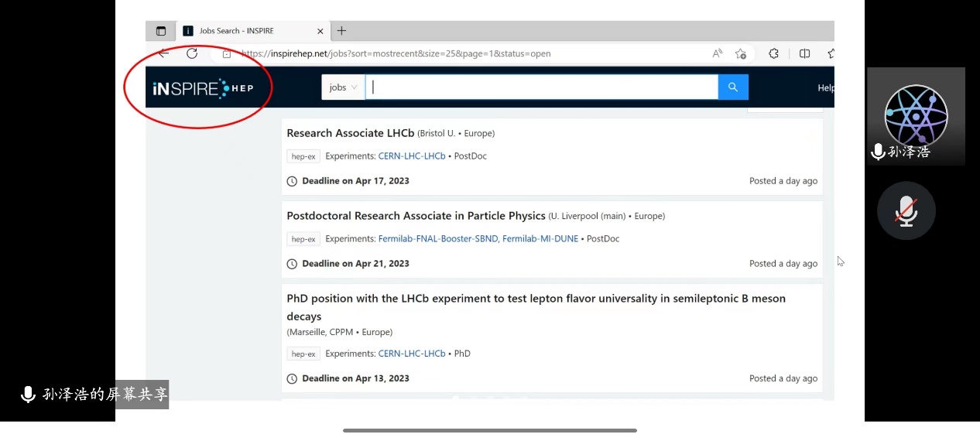Activate the Read Aloud icon in the address bar
980x441 pixels.
pyautogui.click(x=718, y=53)
